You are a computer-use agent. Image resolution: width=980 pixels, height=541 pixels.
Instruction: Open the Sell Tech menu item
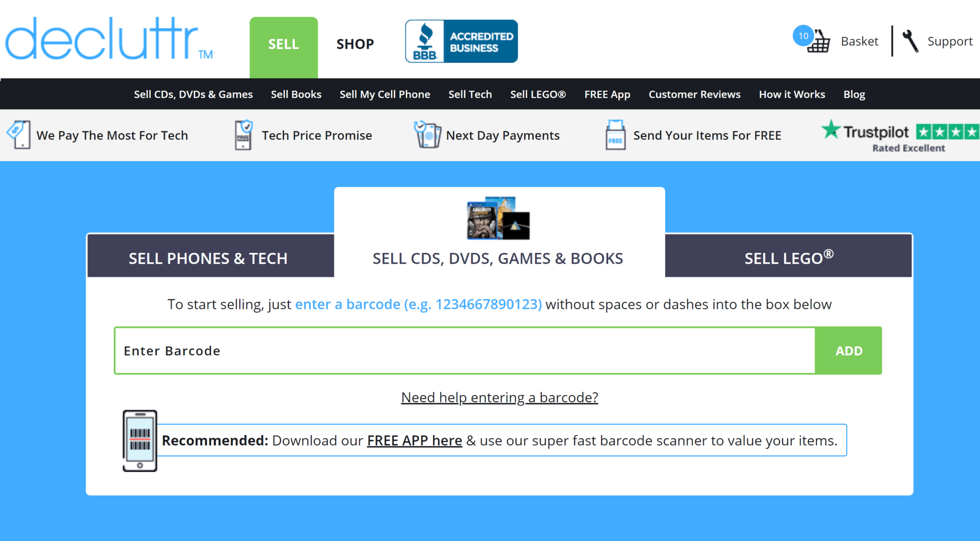(x=470, y=94)
